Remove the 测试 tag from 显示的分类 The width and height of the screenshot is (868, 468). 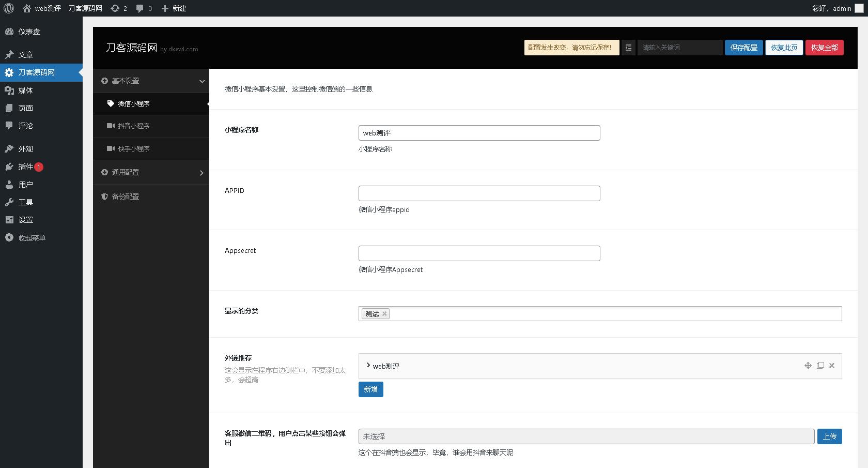pyautogui.click(x=384, y=313)
